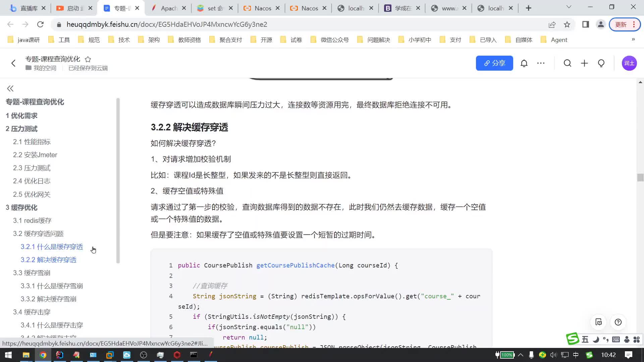Open the three-dot more options menu
Image resolution: width=644 pixels, height=362 pixels.
541,63
